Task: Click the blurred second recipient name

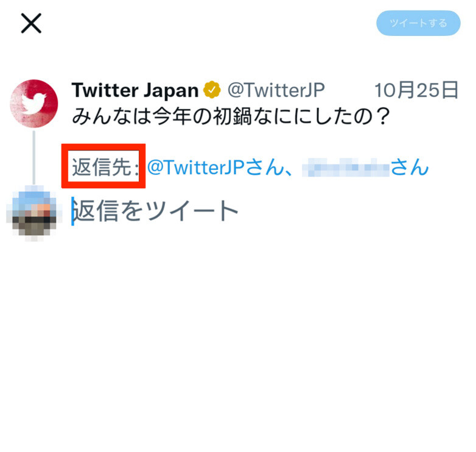Action: [x=346, y=168]
